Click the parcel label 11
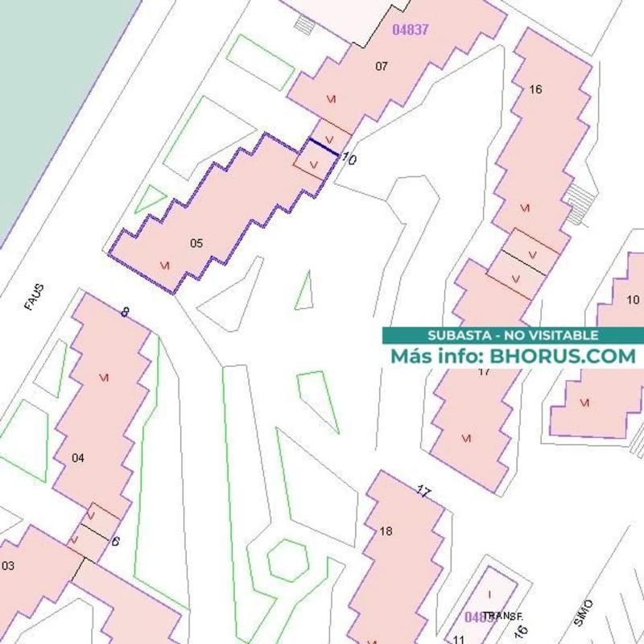This screenshot has height=644, width=644. pos(459,639)
